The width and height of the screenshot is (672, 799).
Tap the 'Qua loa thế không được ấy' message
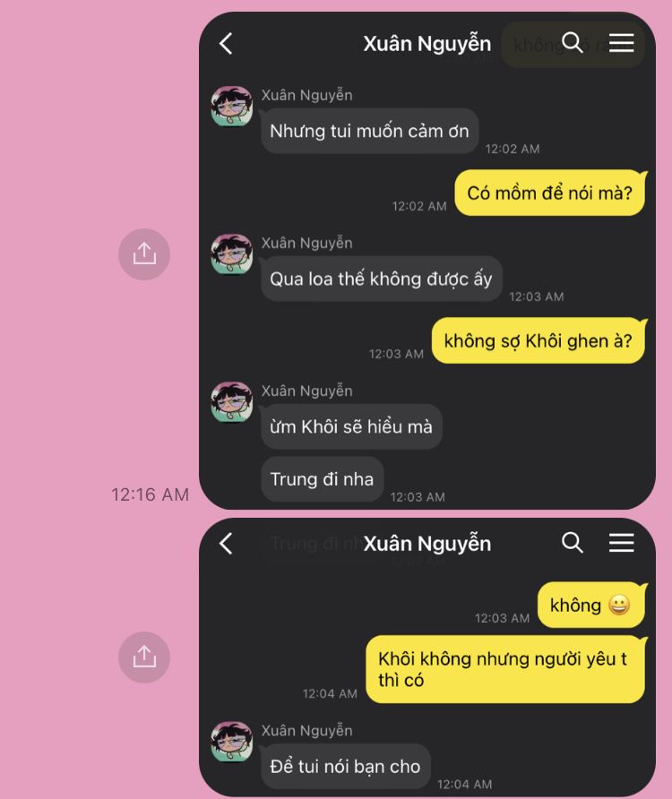point(382,279)
